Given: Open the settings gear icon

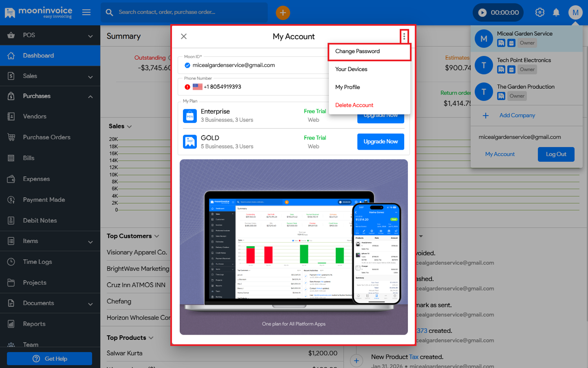Looking at the screenshot, I should coord(539,13).
